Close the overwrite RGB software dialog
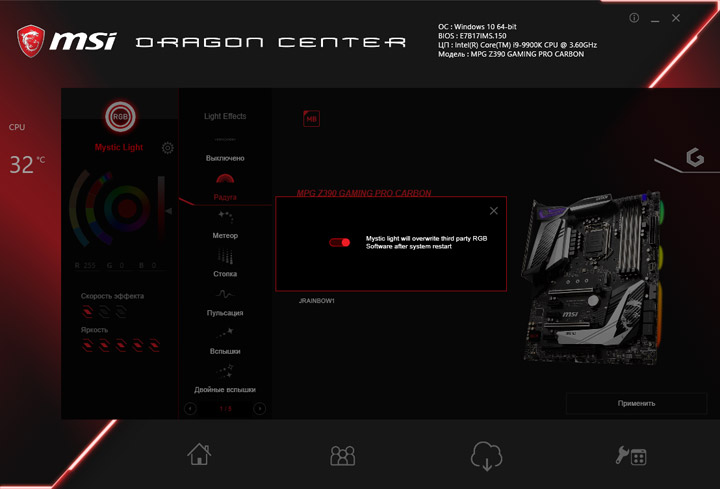The height and width of the screenshot is (489, 720). point(494,211)
